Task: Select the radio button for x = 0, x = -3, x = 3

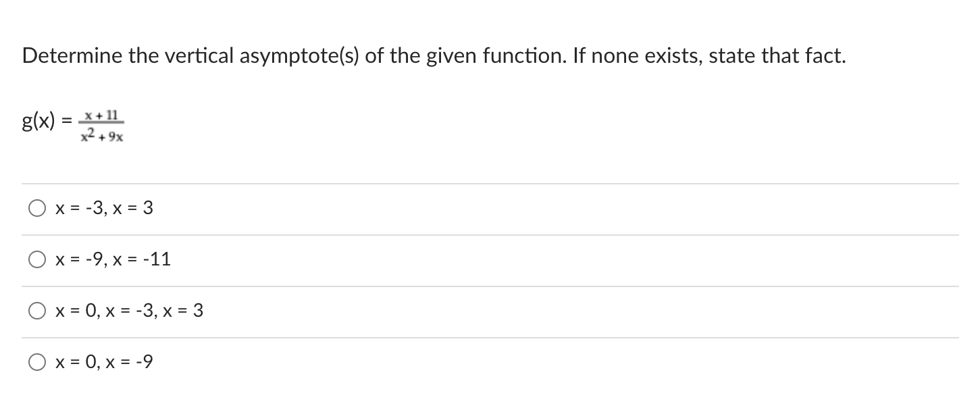Action: [x=37, y=310]
